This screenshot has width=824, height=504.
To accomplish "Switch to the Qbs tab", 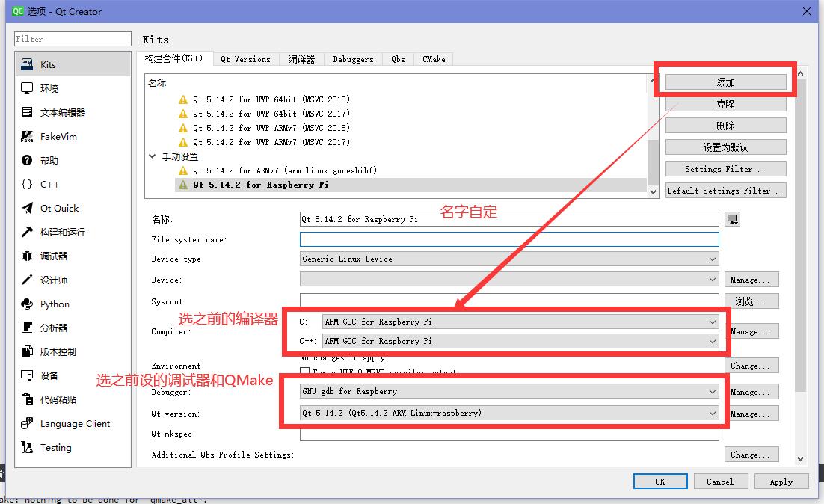I will [398, 59].
